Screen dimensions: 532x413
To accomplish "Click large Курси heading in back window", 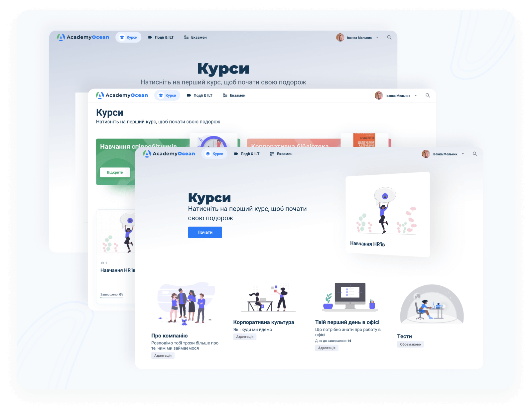I will click(223, 69).
